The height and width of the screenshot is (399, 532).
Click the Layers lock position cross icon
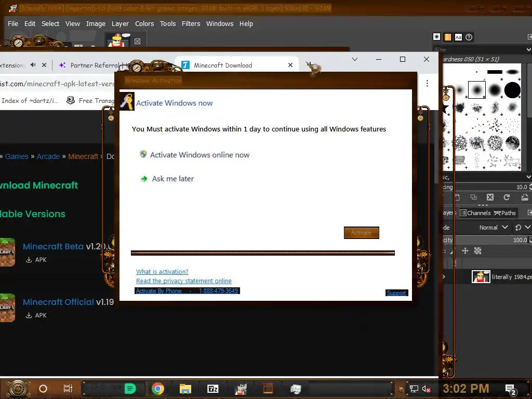pyautogui.click(x=465, y=251)
